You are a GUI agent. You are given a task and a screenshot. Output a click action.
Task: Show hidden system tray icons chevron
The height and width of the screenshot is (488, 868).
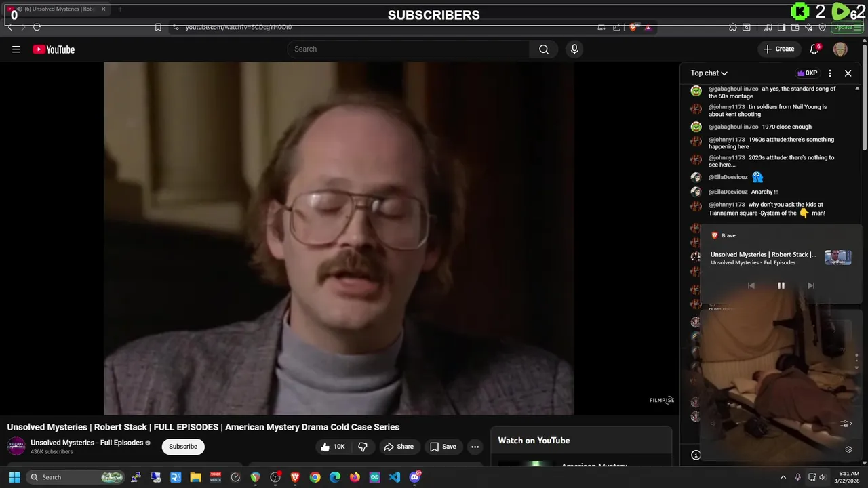[783, 477]
